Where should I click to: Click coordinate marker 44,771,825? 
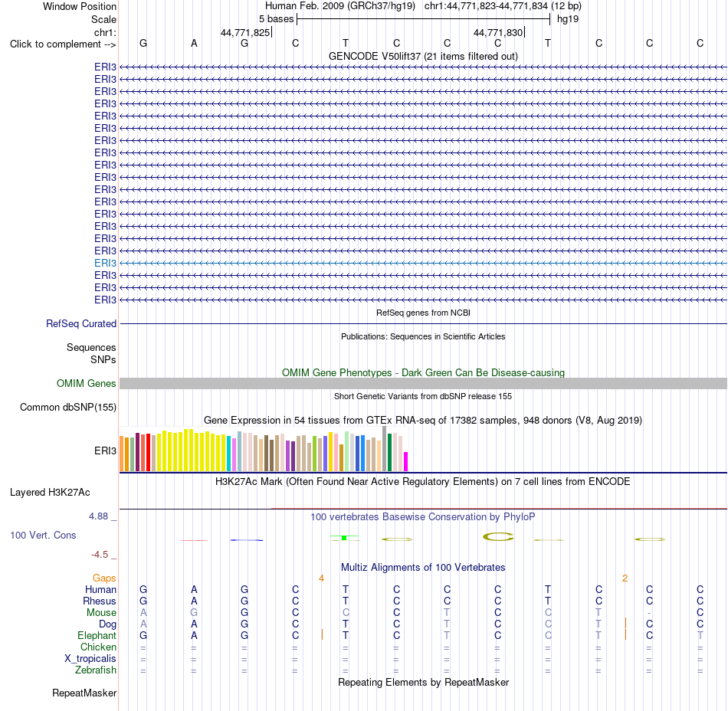(x=245, y=32)
